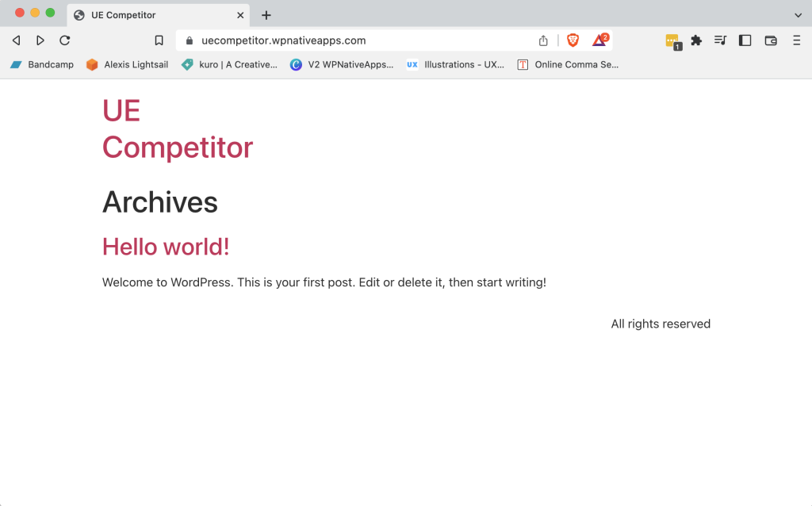The image size is (812, 506).
Task: Open the Bandcamp bookmark
Action: 42,65
